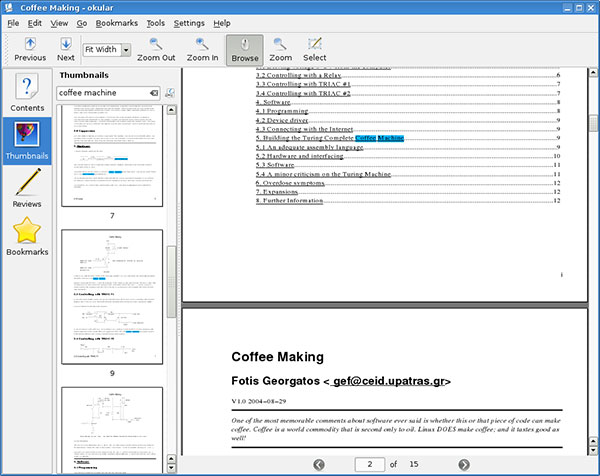Toggle the Browse mouse mode

[x=245, y=50]
